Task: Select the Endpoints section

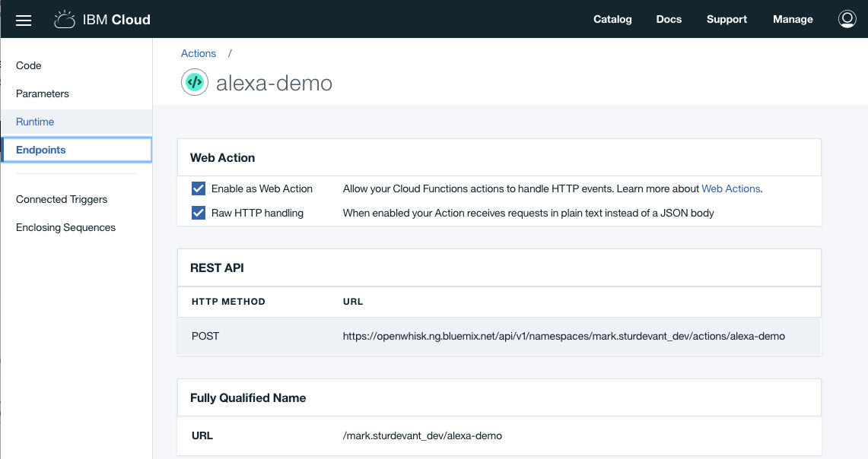Action: (77, 150)
